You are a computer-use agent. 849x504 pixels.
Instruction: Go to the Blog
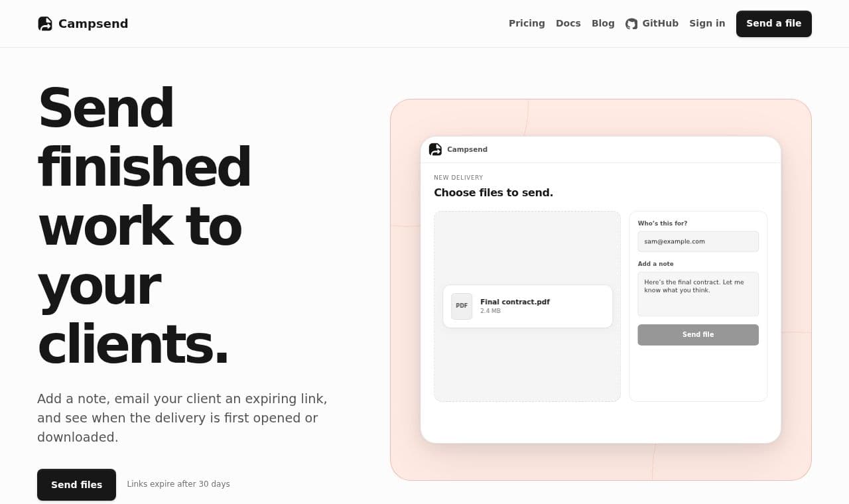(x=603, y=23)
